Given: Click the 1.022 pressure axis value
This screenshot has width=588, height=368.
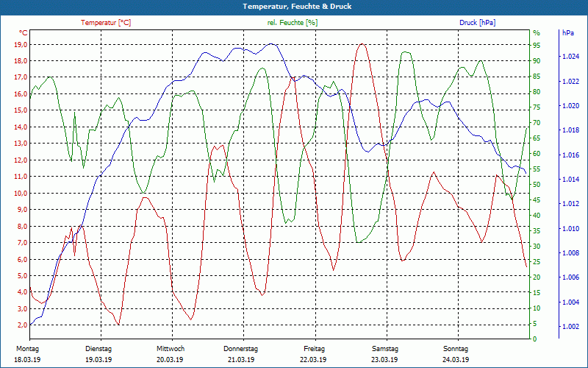Looking at the screenshot, I should pyautogui.click(x=570, y=82).
